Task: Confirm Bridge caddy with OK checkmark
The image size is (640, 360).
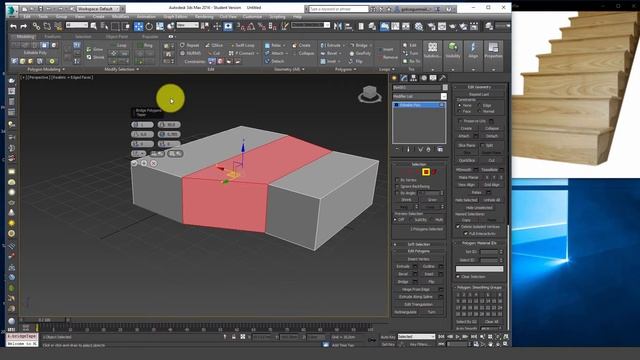Action: pos(134,163)
